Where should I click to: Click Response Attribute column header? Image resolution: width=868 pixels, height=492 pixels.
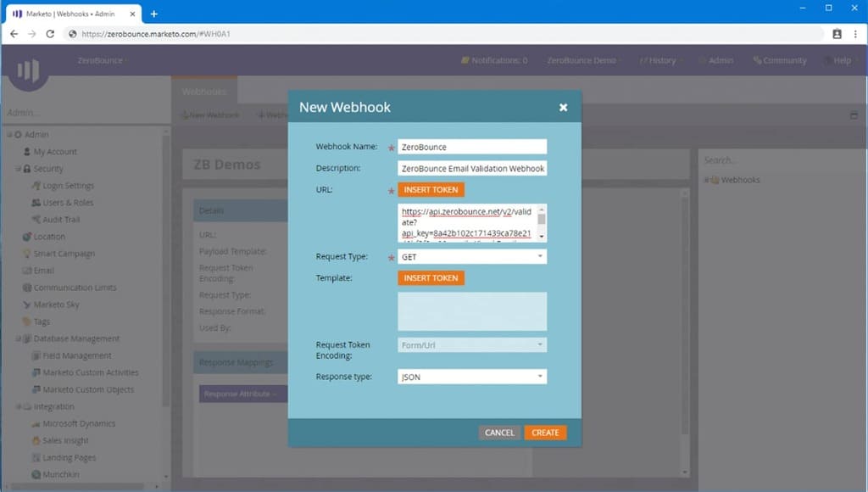(x=242, y=394)
